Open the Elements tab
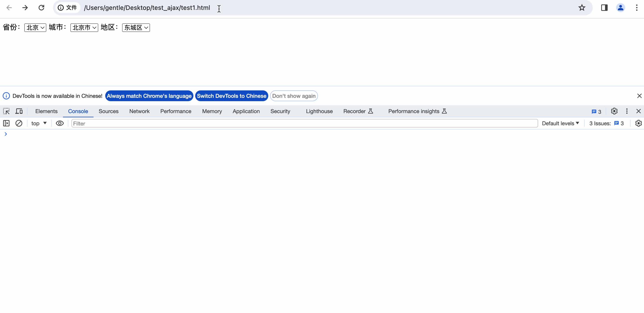Screen dimensions: 644x313 pos(46,111)
